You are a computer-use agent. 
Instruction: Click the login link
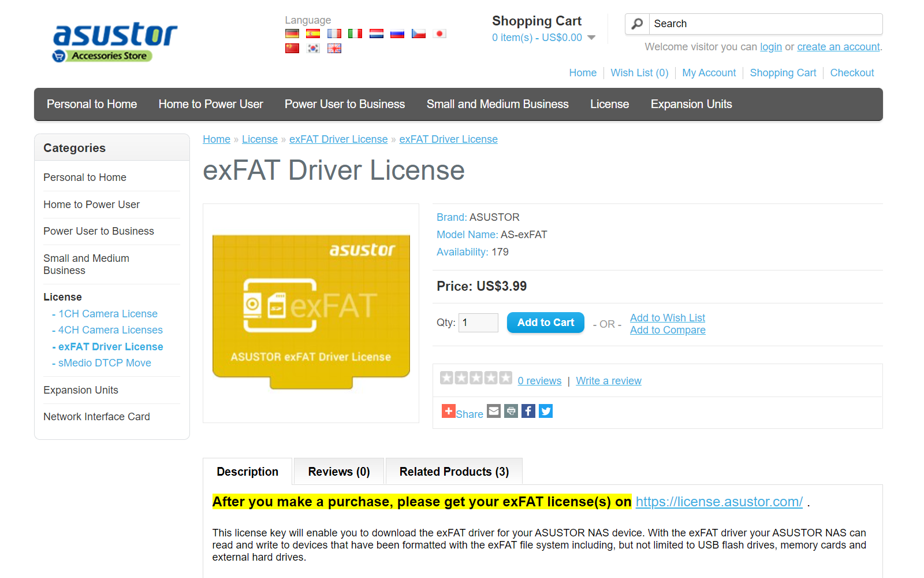[x=771, y=47]
